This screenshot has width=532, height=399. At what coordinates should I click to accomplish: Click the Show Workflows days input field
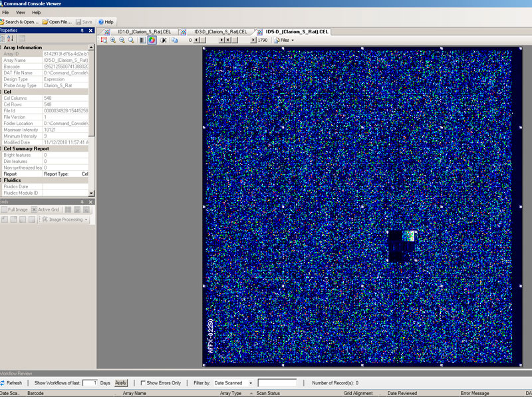click(90, 383)
